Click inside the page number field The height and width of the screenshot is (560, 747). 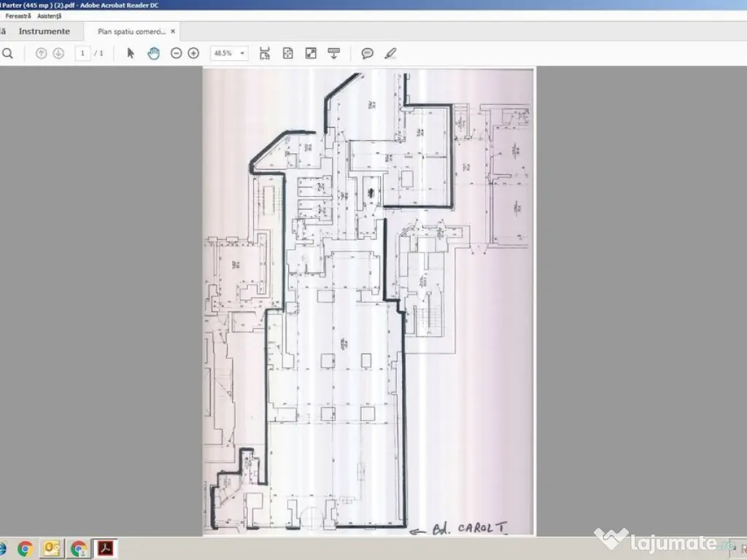coord(82,52)
